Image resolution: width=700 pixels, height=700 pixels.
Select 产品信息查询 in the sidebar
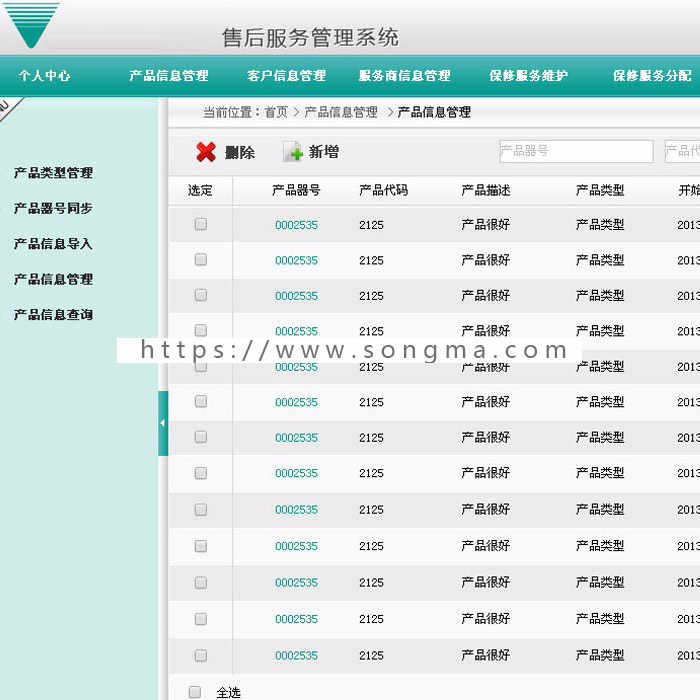click(x=53, y=315)
